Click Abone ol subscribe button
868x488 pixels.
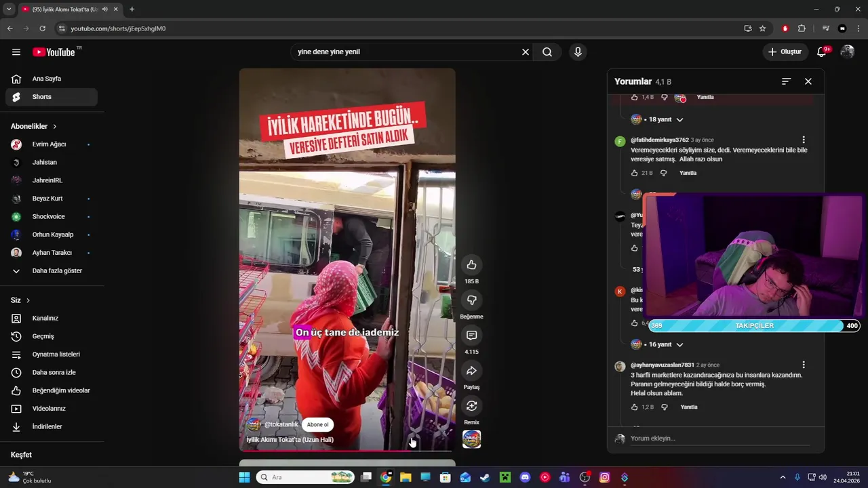(317, 425)
